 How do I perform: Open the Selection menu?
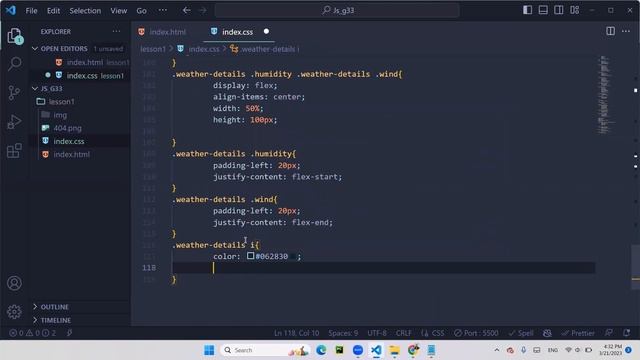pos(85,11)
